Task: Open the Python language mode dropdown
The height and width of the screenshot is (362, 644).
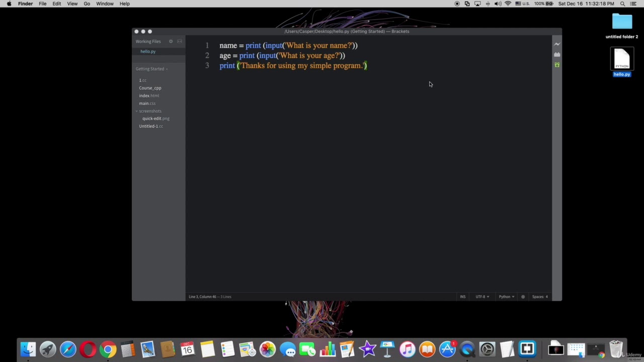Action: (507, 297)
